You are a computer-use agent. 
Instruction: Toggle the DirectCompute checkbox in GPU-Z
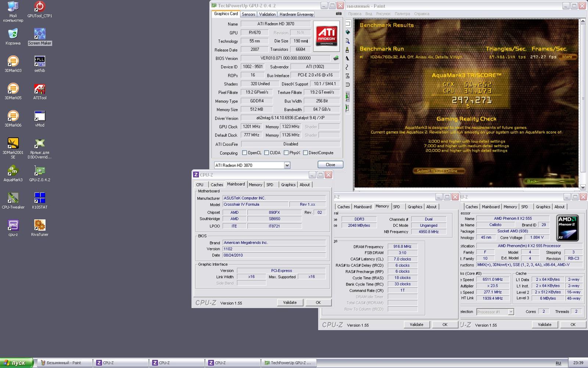pos(305,153)
